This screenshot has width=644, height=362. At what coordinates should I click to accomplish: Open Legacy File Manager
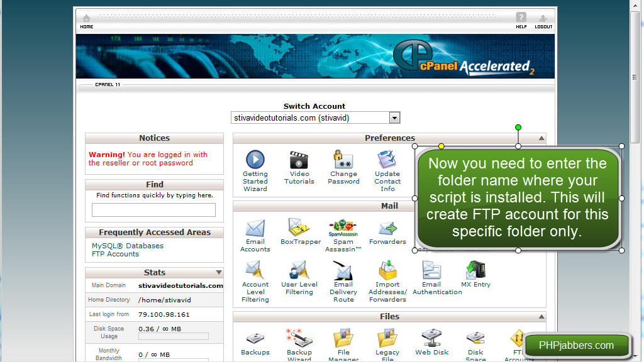(387, 345)
